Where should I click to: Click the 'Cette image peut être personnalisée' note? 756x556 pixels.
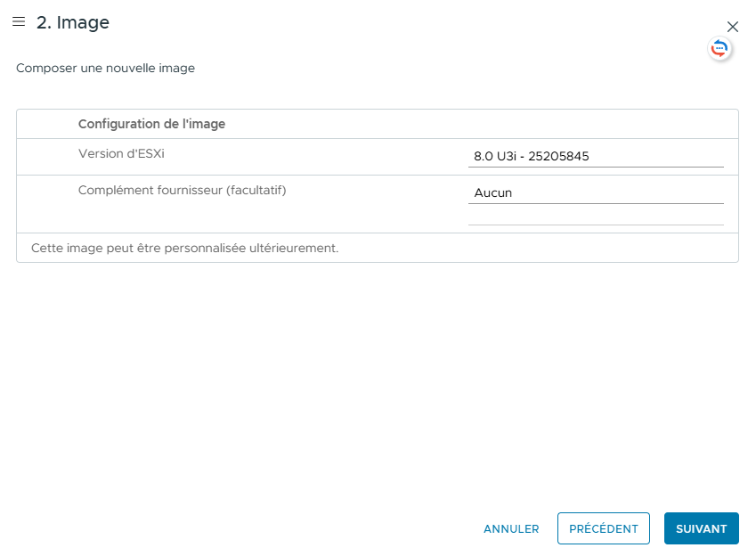pos(184,248)
